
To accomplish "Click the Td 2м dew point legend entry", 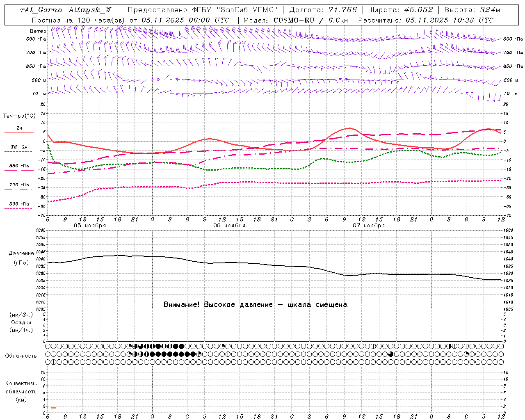I will tap(19, 147).
